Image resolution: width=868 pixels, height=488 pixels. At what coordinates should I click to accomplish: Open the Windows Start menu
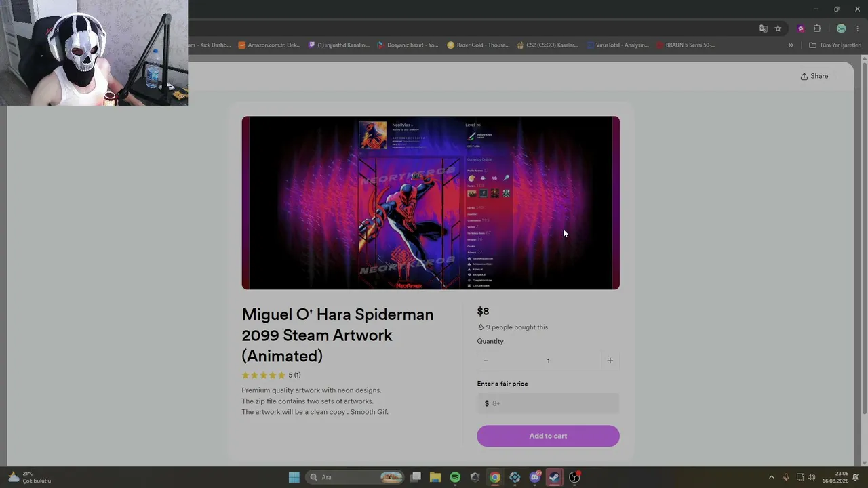tap(294, 477)
